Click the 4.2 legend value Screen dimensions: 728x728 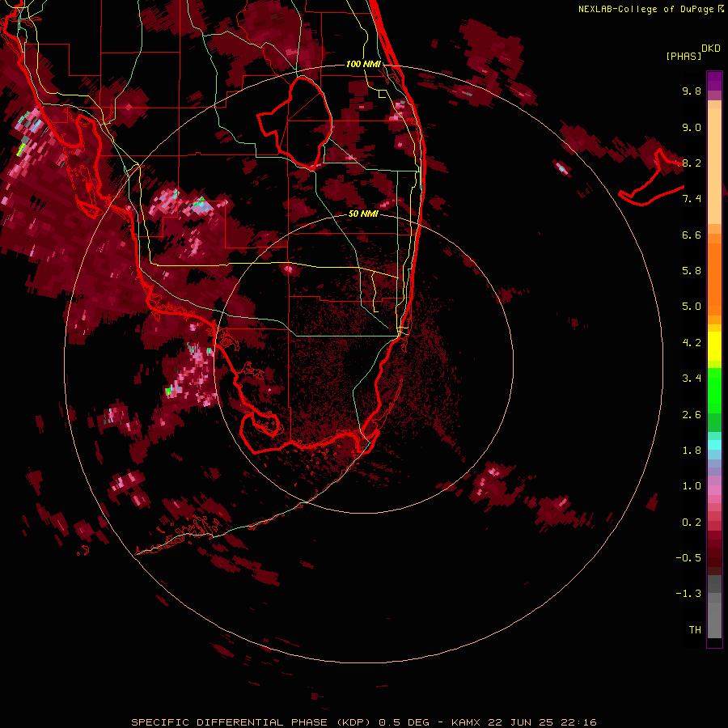pos(692,343)
